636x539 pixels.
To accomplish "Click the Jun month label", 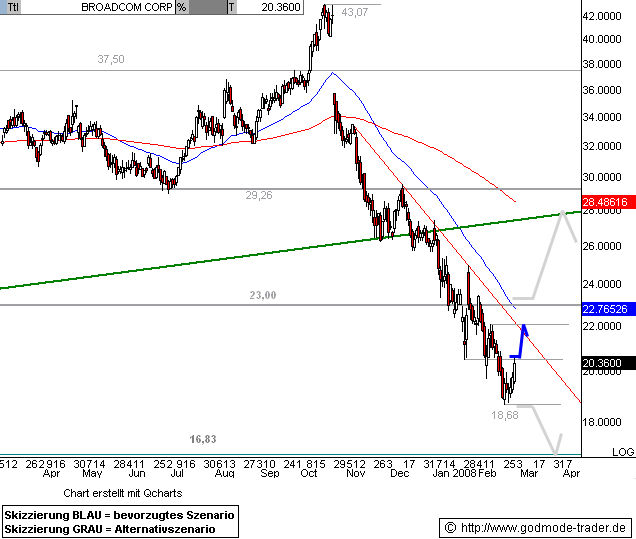I will coord(137,473).
